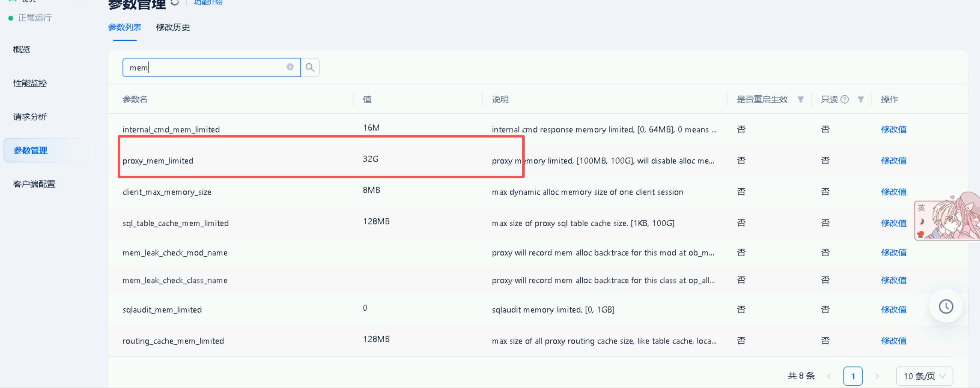
Task: Clear the search box with the x icon
Action: pyautogui.click(x=290, y=67)
